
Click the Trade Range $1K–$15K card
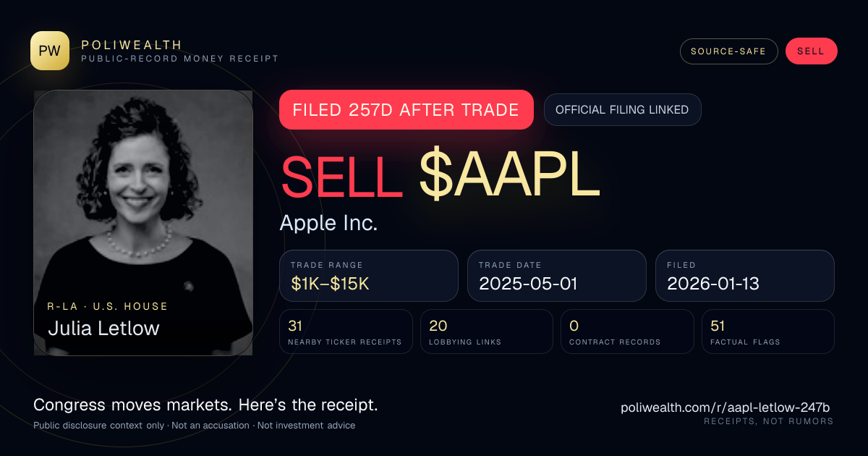(x=369, y=276)
